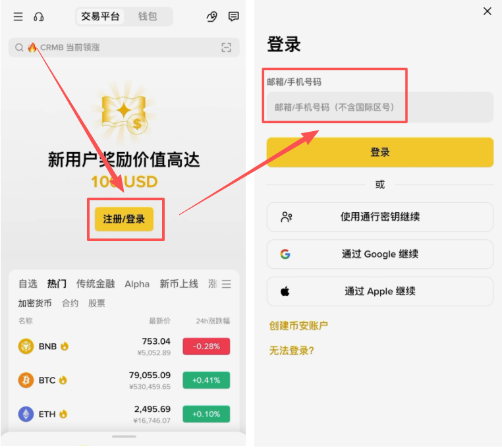Click the Apple logo icon
This screenshot has width=502, height=448.
point(285,291)
